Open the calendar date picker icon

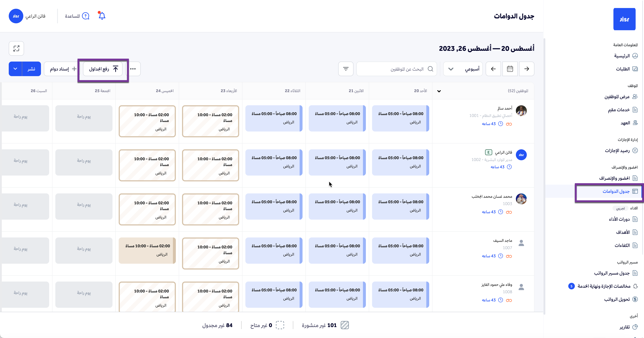510,69
